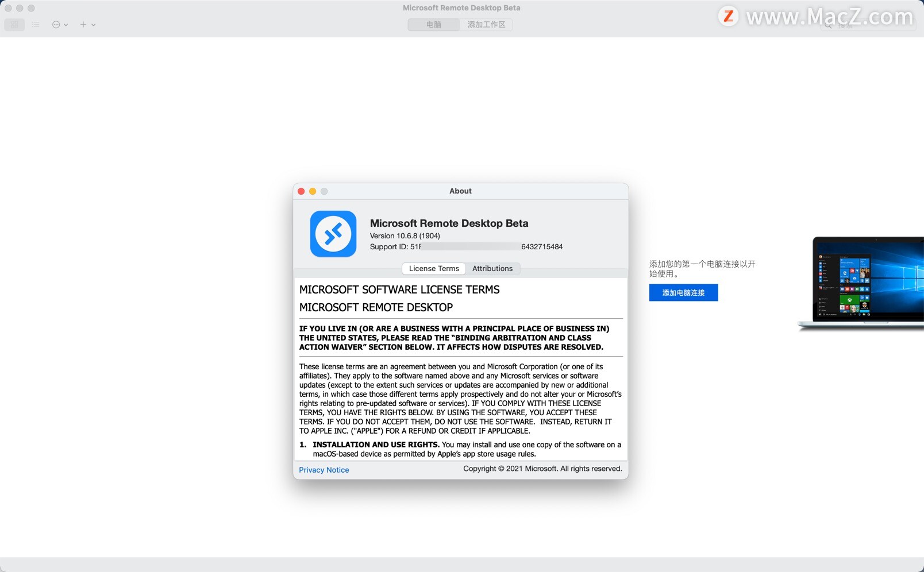Screen dimensions: 924x572
Task: Click the Microsoft Remote Desktop app icon
Action: coord(333,234)
